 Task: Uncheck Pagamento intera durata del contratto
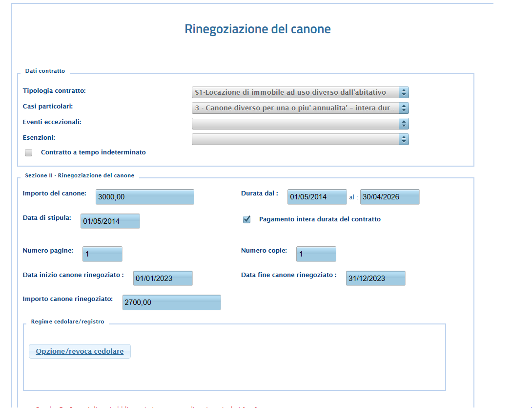[x=246, y=219]
